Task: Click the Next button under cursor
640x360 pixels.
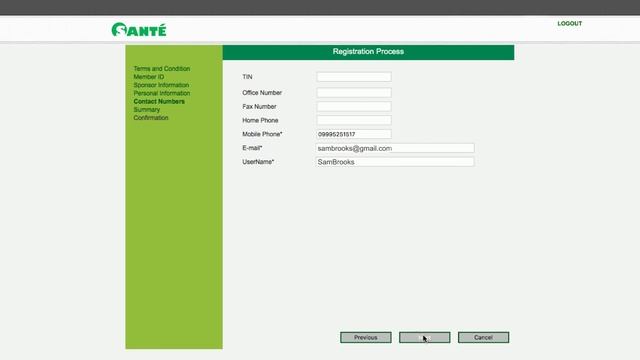Action: (x=424, y=338)
